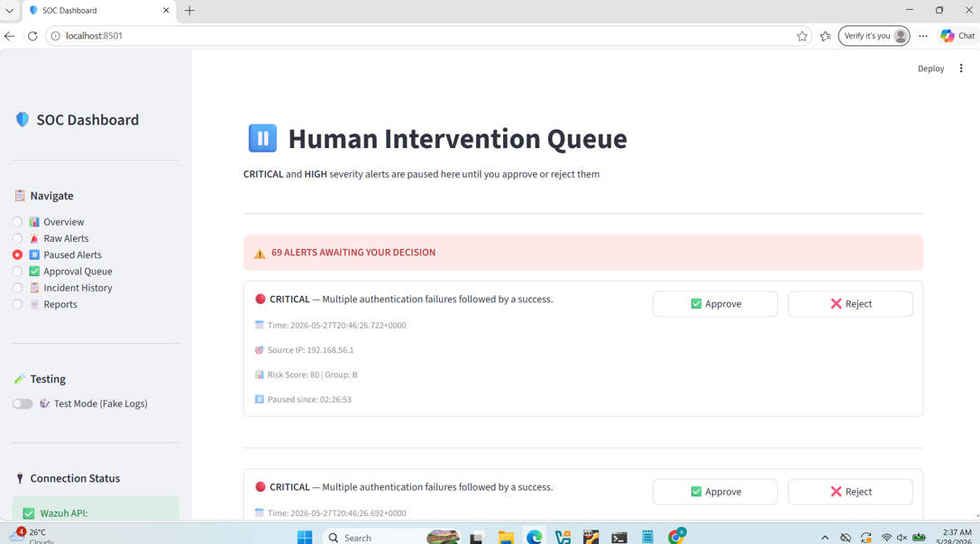Click the Overview bar chart icon
Image resolution: width=980 pixels, height=544 pixels.
[x=34, y=222]
